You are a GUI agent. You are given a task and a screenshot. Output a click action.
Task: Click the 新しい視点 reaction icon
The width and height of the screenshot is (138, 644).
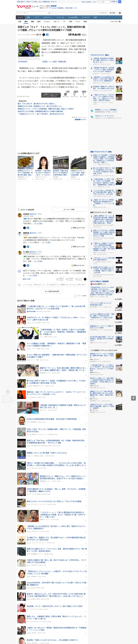click(83, 94)
